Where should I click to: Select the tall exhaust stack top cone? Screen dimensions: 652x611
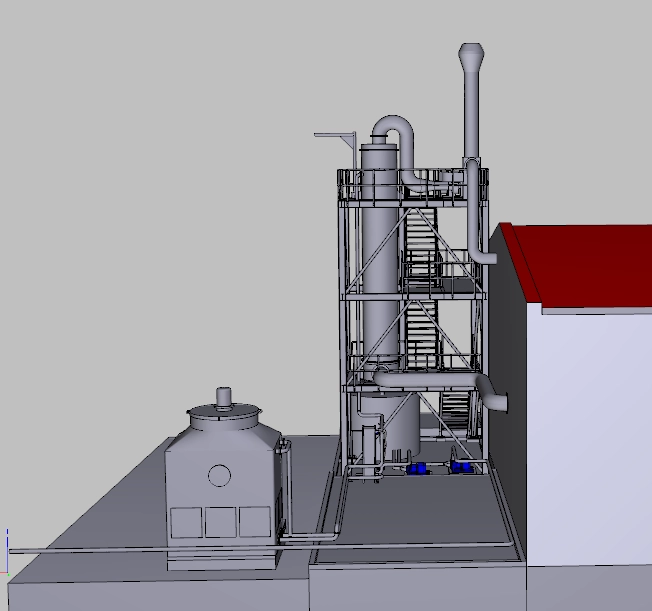[x=471, y=56]
